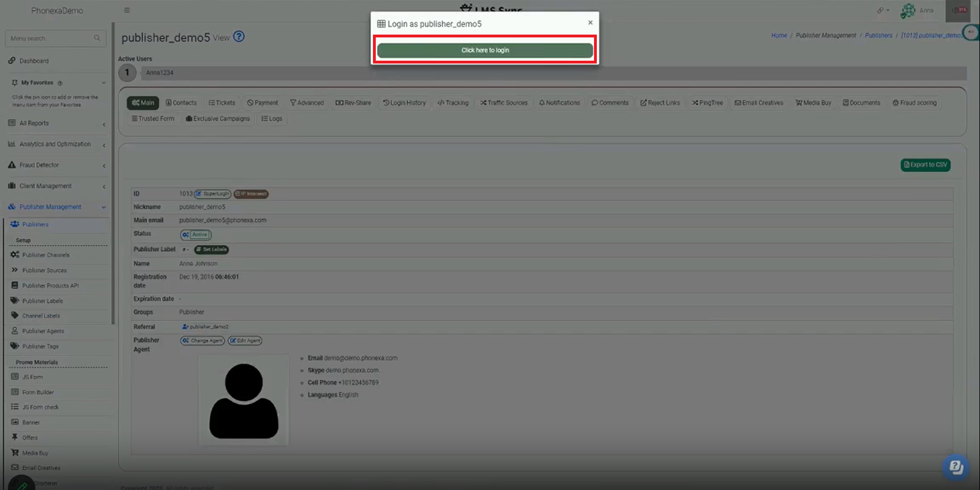The height and width of the screenshot is (490, 980).
Task: Click the Publishers breadcrumb link
Action: pyautogui.click(x=878, y=35)
